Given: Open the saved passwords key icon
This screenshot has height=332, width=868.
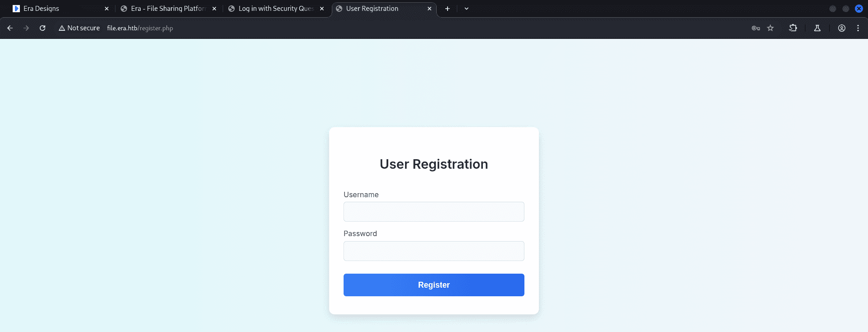Looking at the screenshot, I should 756,28.
